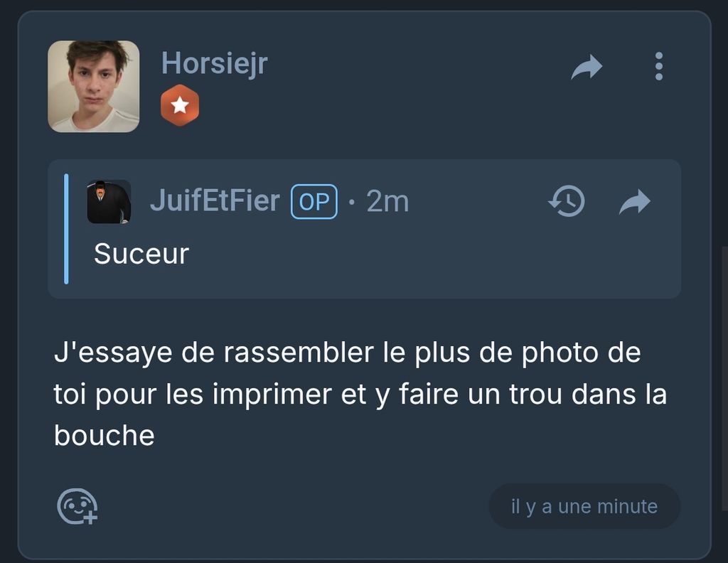728x563 pixels.
Task: Open the three-dot options menu
Action: click(x=658, y=66)
